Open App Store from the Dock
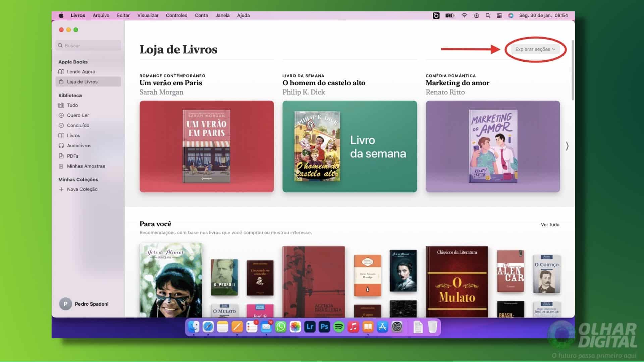Image resolution: width=644 pixels, height=362 pixels. 382,327
